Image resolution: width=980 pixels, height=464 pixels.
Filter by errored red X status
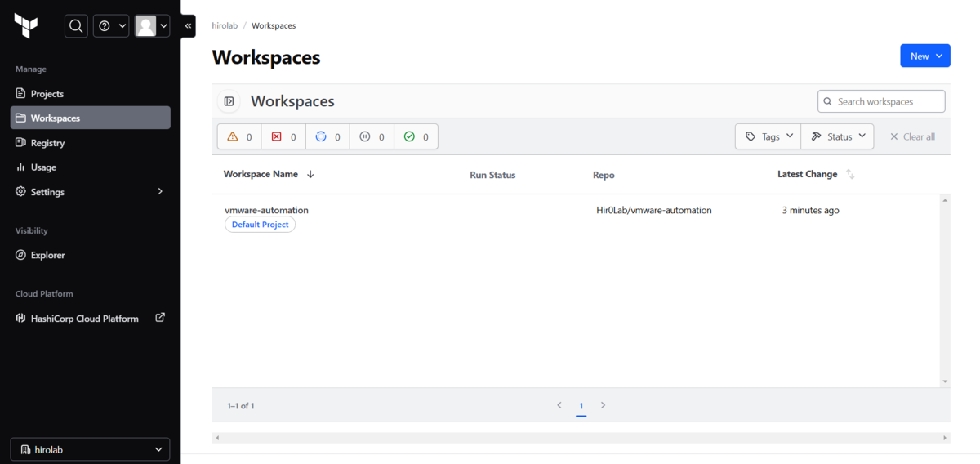(283, 136)
